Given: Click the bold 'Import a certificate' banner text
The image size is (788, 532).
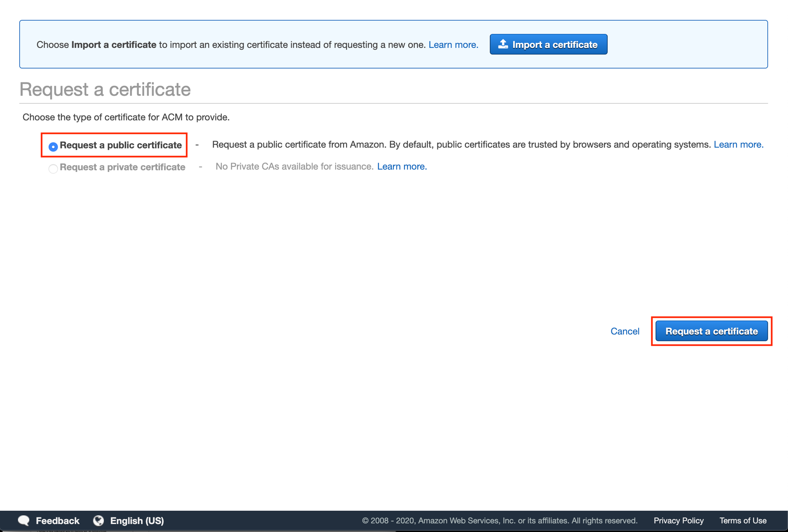Looking at the screenshot, I should tap(114, 45).
